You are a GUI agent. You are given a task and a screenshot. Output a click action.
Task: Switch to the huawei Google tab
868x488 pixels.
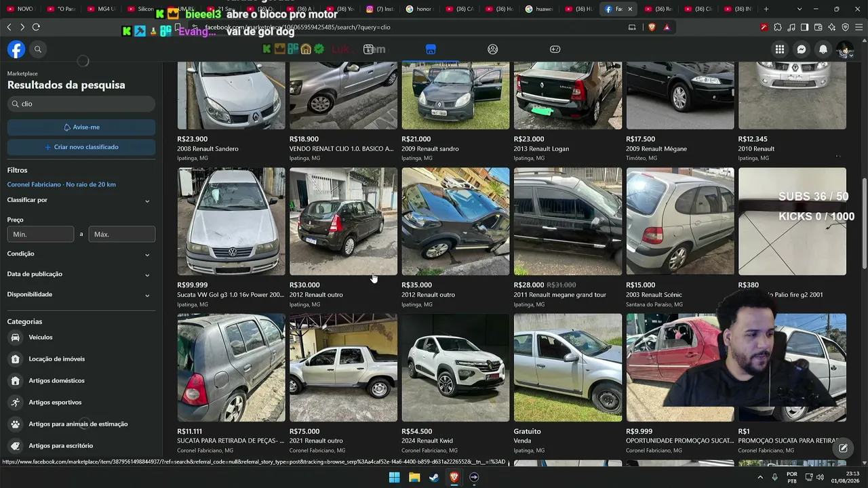[539, 9]
